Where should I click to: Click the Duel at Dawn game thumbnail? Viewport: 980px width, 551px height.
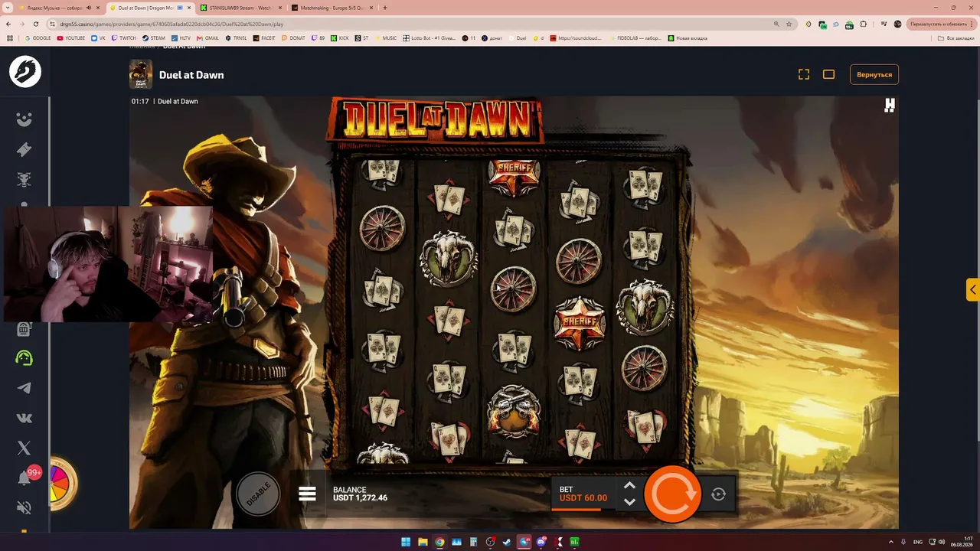[141, 75]
